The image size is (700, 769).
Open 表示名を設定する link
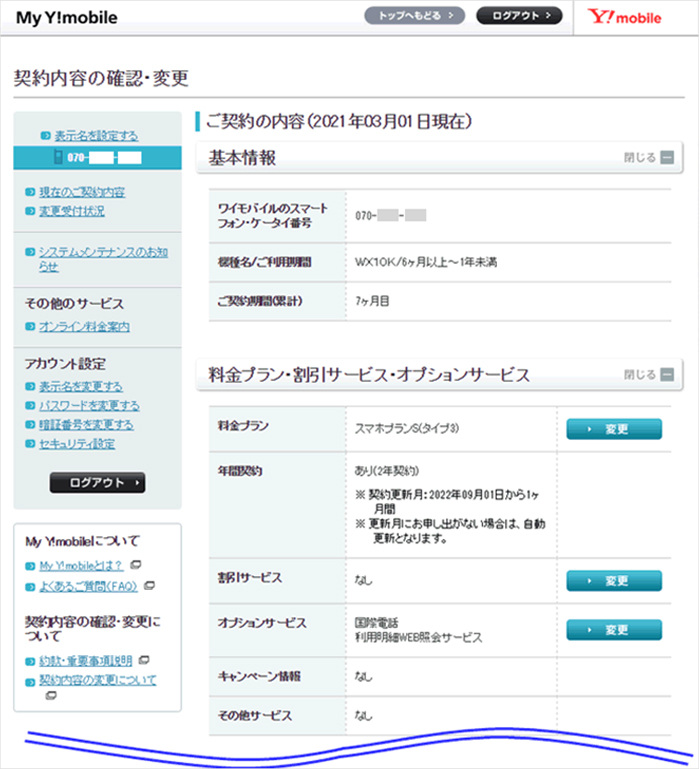click(x=96, y=135)
